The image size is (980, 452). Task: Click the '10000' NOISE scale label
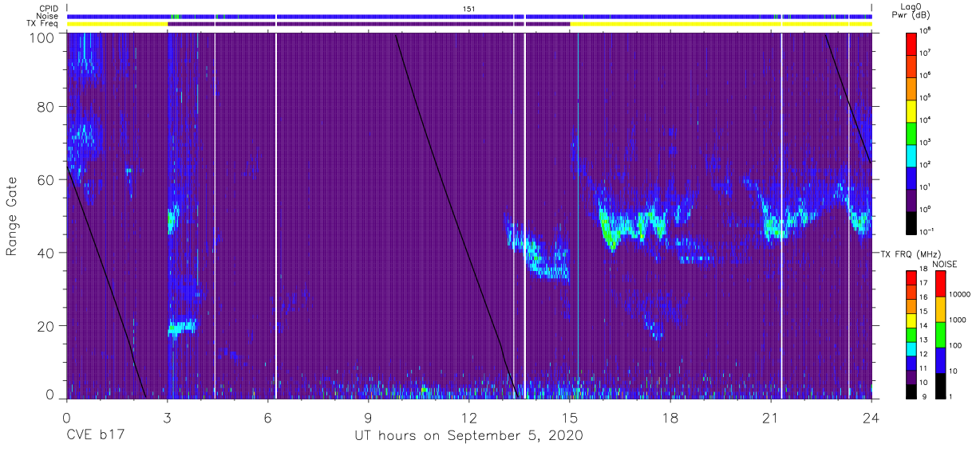coord(958,293)
